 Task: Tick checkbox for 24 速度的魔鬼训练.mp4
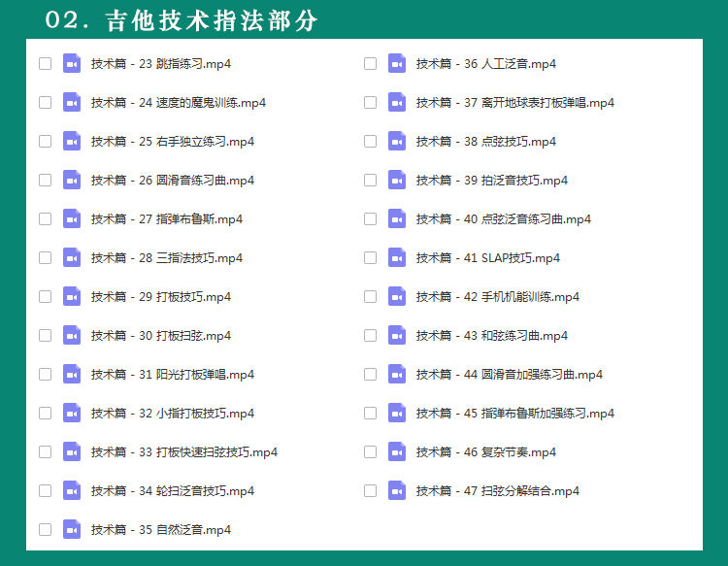[45, 103]
